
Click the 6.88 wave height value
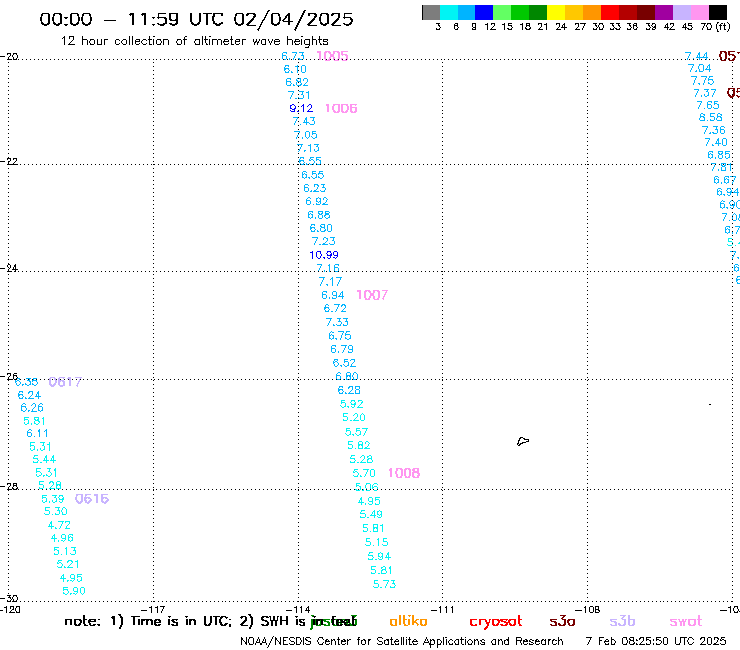coord(319,215)
